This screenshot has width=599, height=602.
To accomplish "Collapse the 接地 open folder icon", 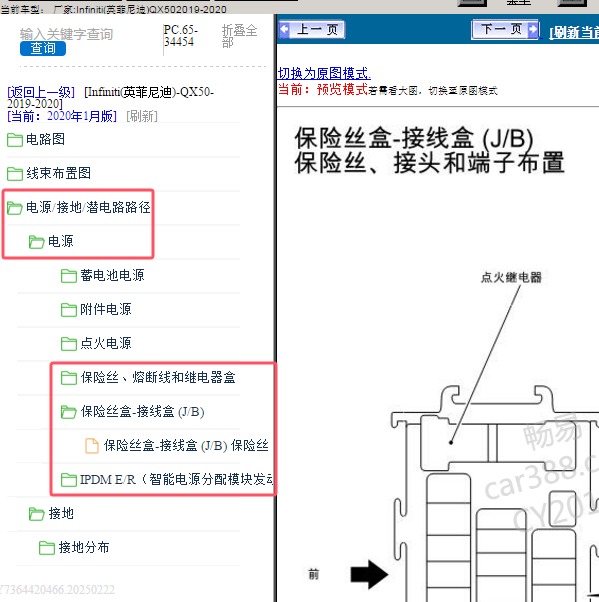I will (37, 514).
